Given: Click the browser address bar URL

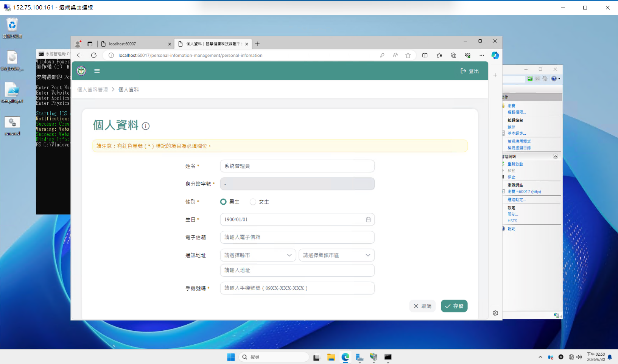Looking at the screenshot, I should 190,55.
